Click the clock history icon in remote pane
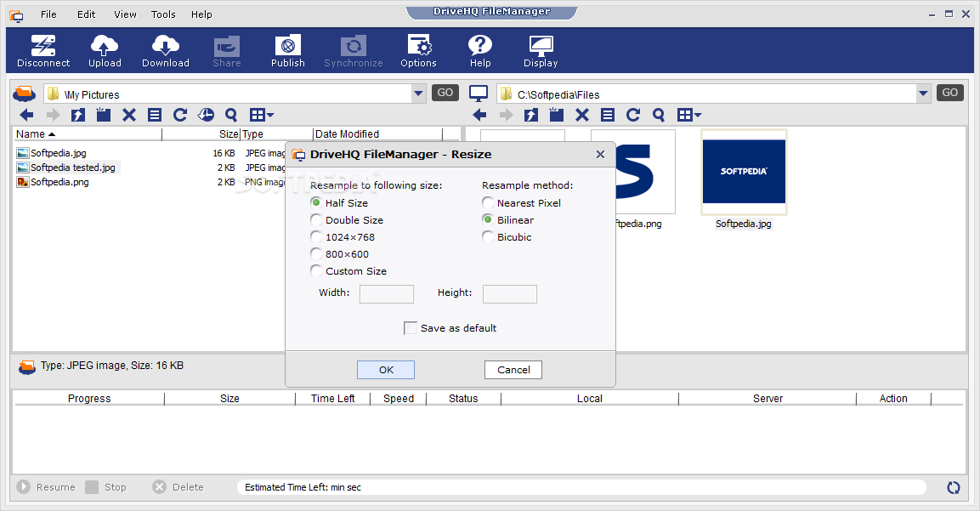980x511 pixels. click(x=206, y=115)
